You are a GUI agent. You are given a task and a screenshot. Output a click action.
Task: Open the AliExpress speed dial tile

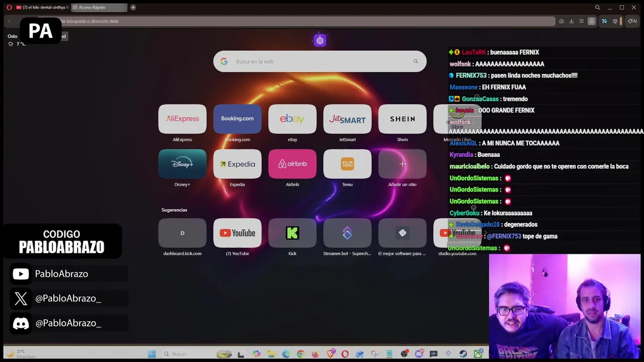pyautogui.click(x=182, y=119)
